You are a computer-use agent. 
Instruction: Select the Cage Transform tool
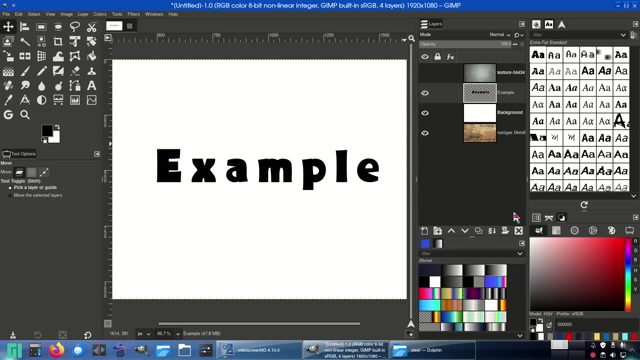click(75, 56)
